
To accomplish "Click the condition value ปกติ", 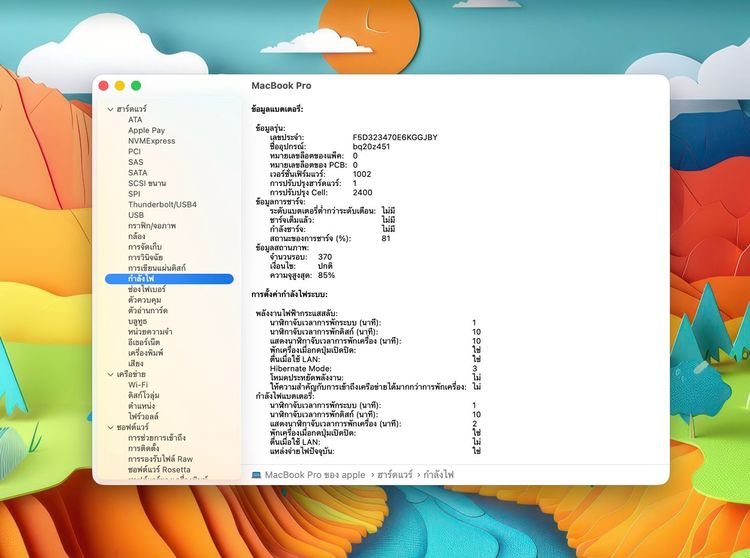I will click(325, 266).
